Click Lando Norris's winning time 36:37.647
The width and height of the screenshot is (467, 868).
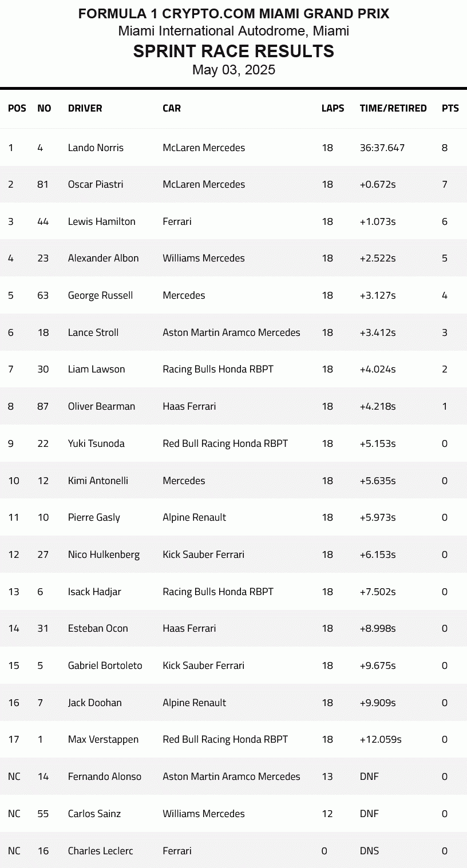(x=382, y=148)
